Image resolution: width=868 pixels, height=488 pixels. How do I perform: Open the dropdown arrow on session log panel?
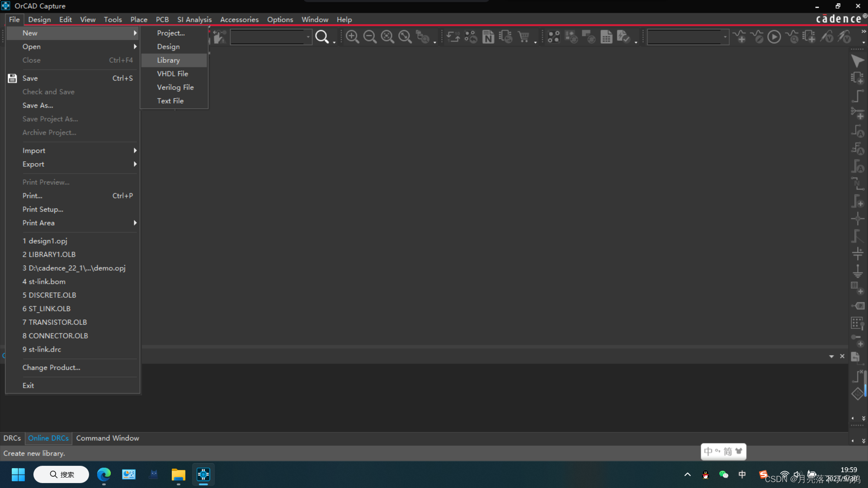click(831, 357)
